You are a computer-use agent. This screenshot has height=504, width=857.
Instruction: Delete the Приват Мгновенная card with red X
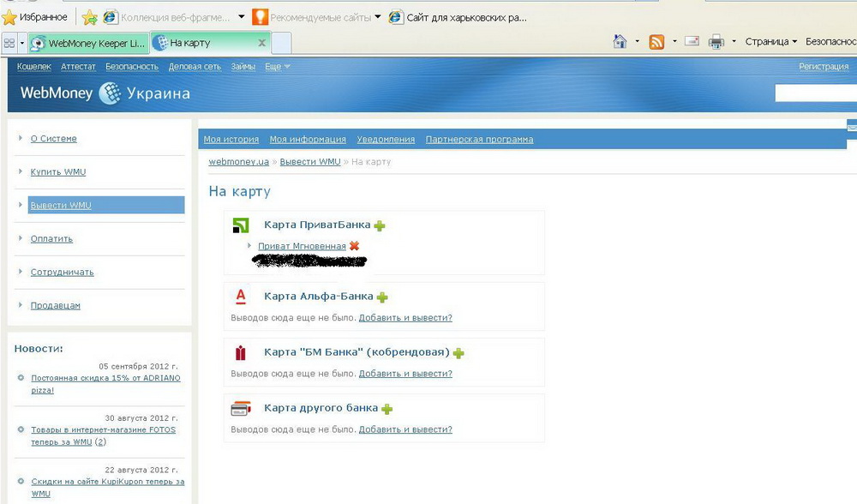tap(354, 246)
